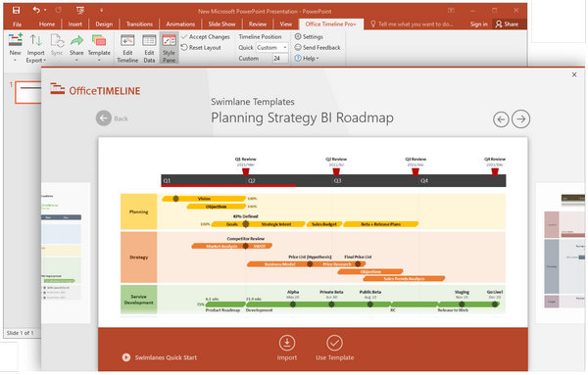
Task: Open the Slide Show tab
Action: pos(221,23)
